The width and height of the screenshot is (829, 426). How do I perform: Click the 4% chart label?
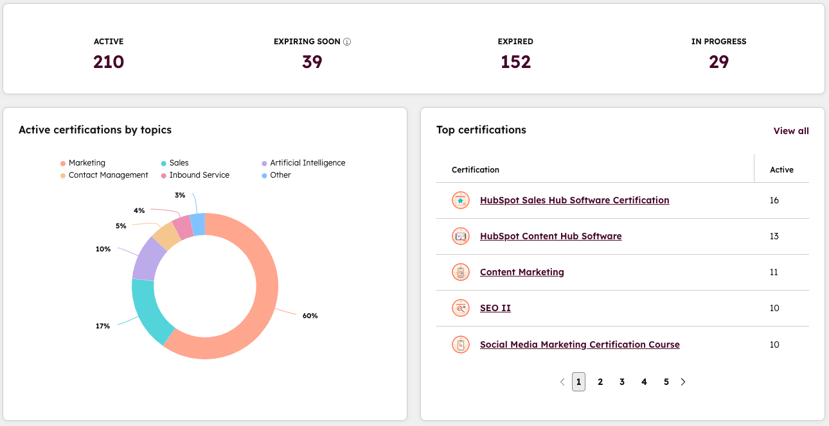[x=139, y=210]
